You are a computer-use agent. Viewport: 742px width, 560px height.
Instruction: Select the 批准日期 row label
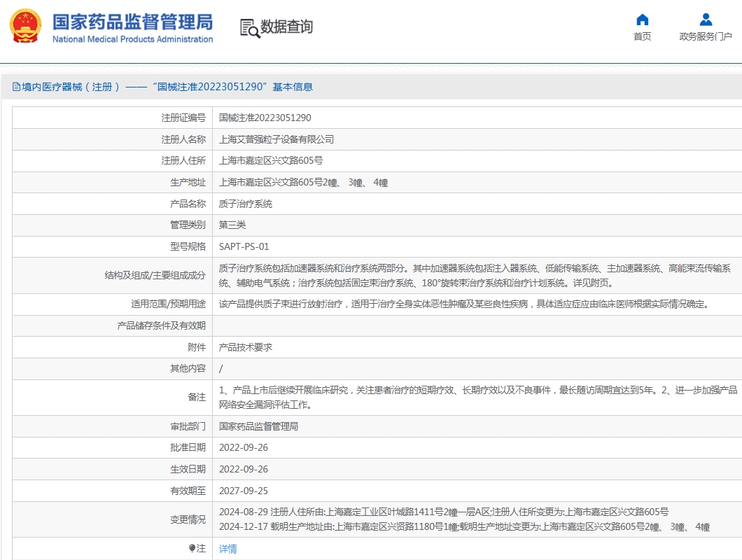click(x=188, y=447)
